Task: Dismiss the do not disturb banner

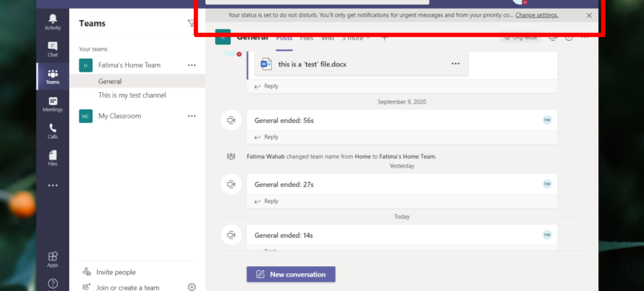Action: click(x=589, y=15)
